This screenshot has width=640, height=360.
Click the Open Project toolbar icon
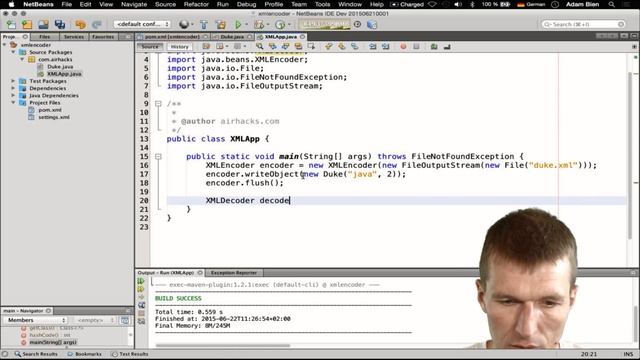point(43,24)
